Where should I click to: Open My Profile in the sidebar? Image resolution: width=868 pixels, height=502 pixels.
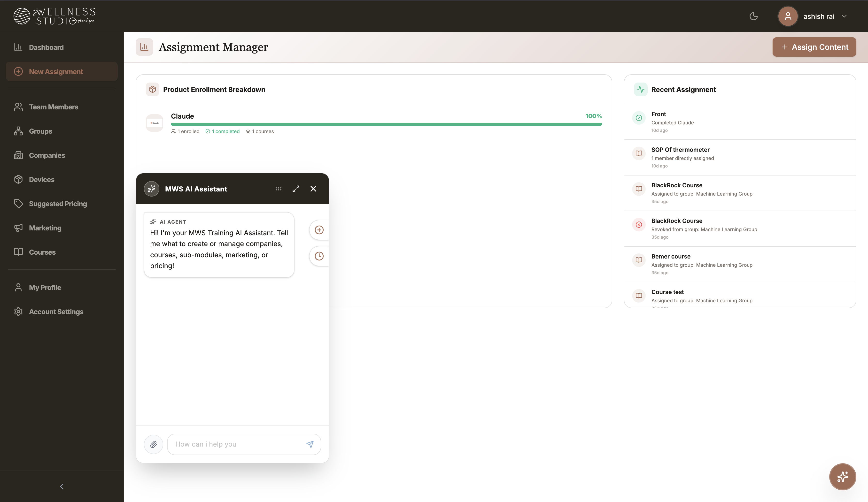(62, 287)
